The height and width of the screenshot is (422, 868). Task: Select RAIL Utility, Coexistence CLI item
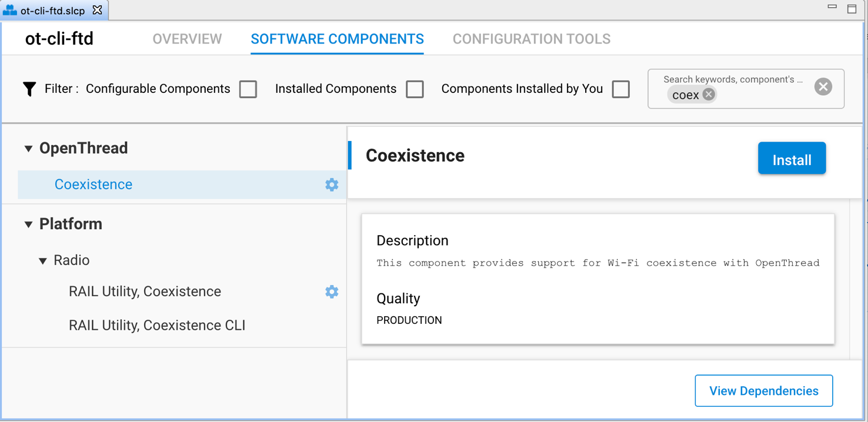point(157,325)
